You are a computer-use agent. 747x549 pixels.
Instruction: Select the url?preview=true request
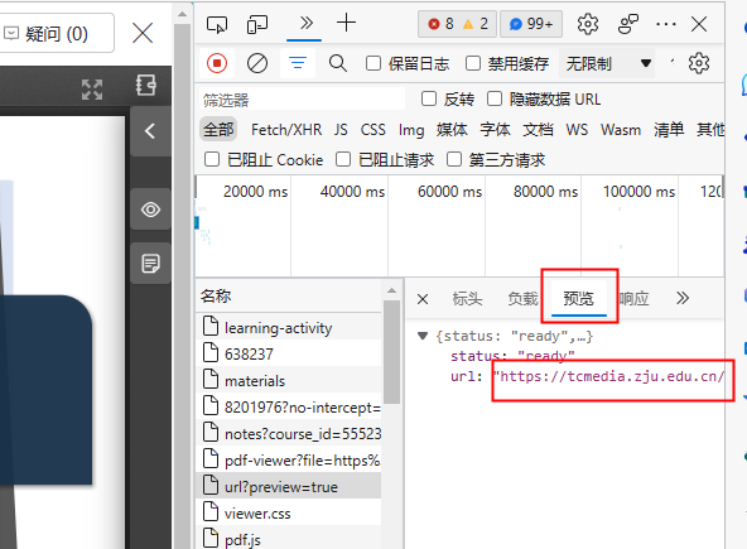288,486
